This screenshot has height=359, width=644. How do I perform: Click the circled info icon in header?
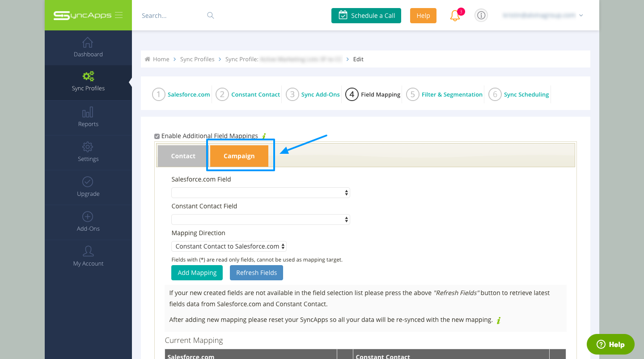[x=481, y=15]
